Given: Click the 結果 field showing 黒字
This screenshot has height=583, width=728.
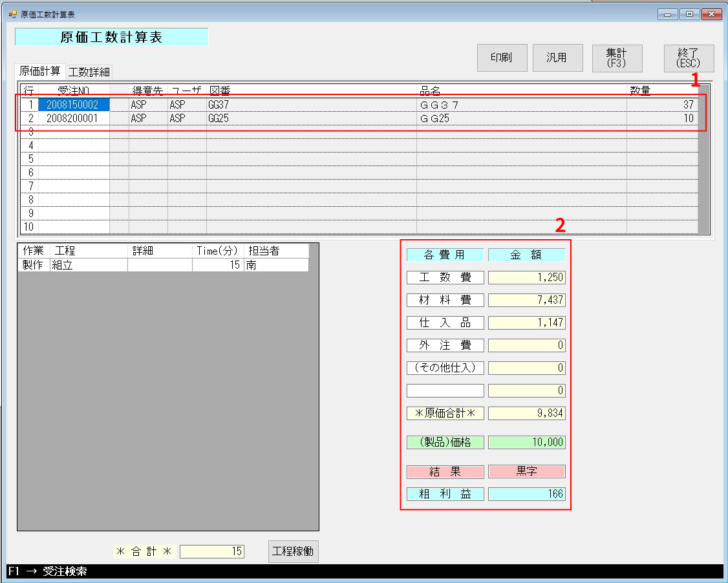Looking at the screenshot, I should tap(526, 472).
